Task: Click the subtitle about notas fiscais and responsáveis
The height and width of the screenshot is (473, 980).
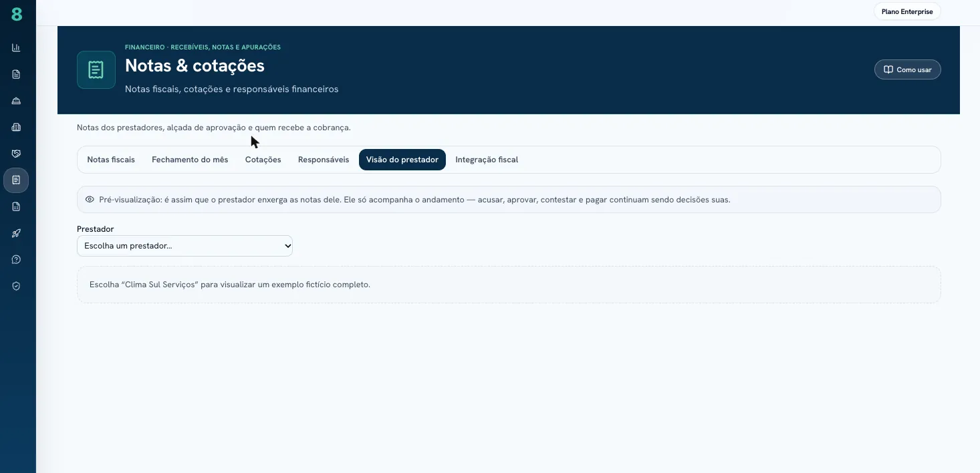Action: coord(231,89)
